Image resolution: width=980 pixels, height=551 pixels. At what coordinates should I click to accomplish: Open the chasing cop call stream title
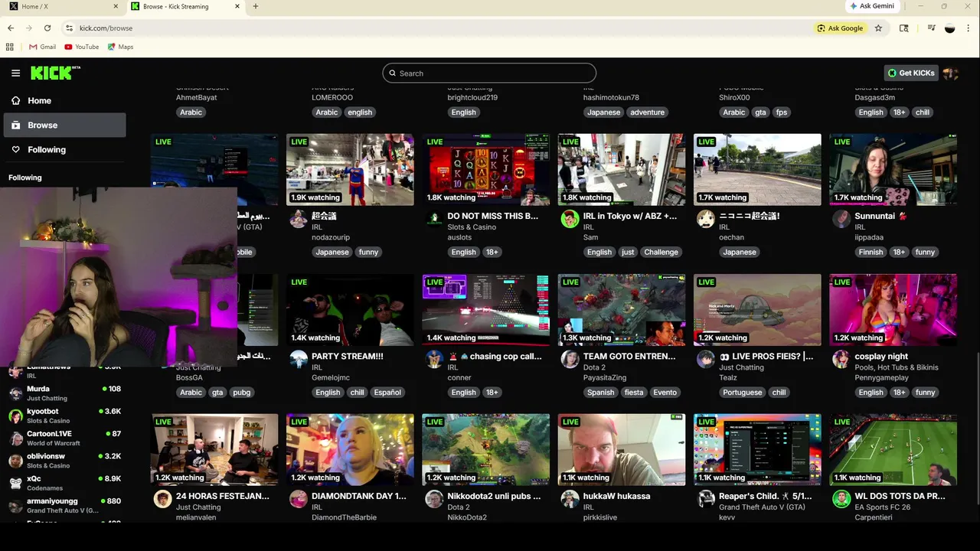coord(495,356)
